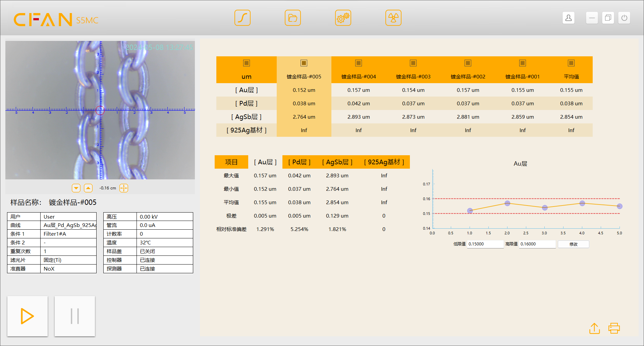This screenshot has width=644, height=346.
Task: Pause measurement with the pause button
Action: click(75, 316)
